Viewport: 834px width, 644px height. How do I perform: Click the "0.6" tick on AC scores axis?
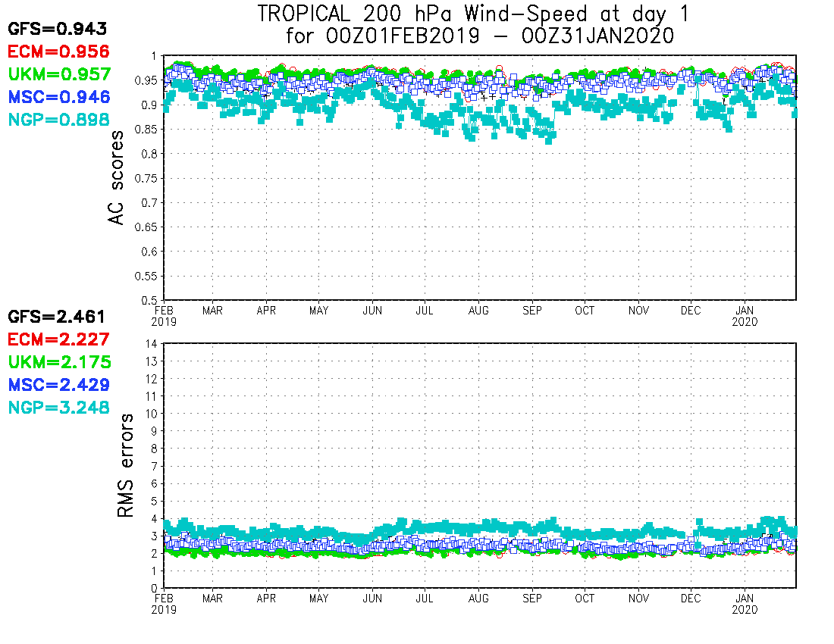(149, 252)
